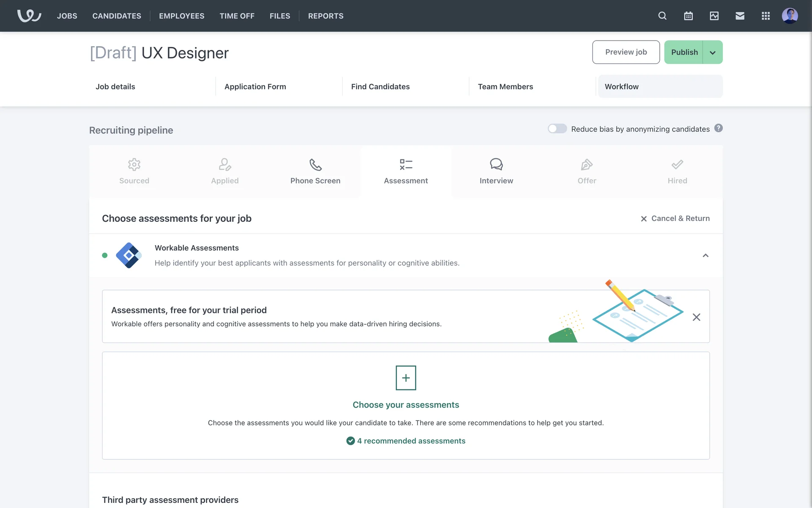
Task: Dismiss the free trial assessments banner
Action: (x=696, y=317)
